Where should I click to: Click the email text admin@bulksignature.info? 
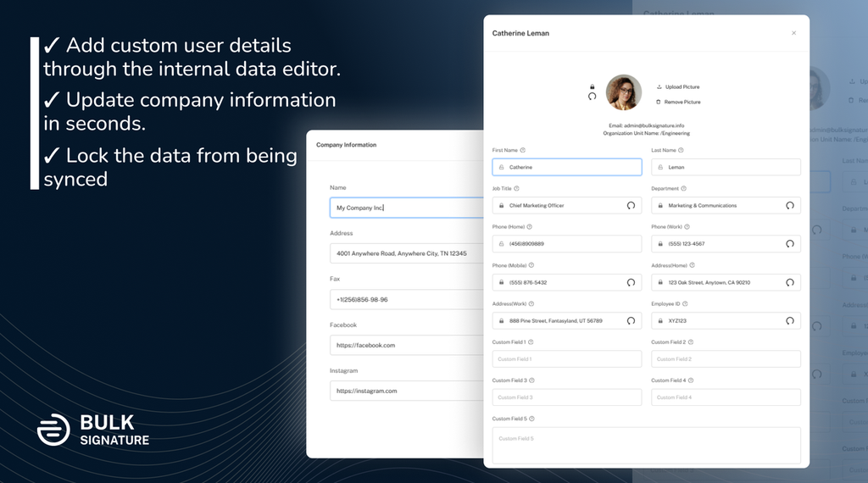pyautogui.click(x=654, y=125)
